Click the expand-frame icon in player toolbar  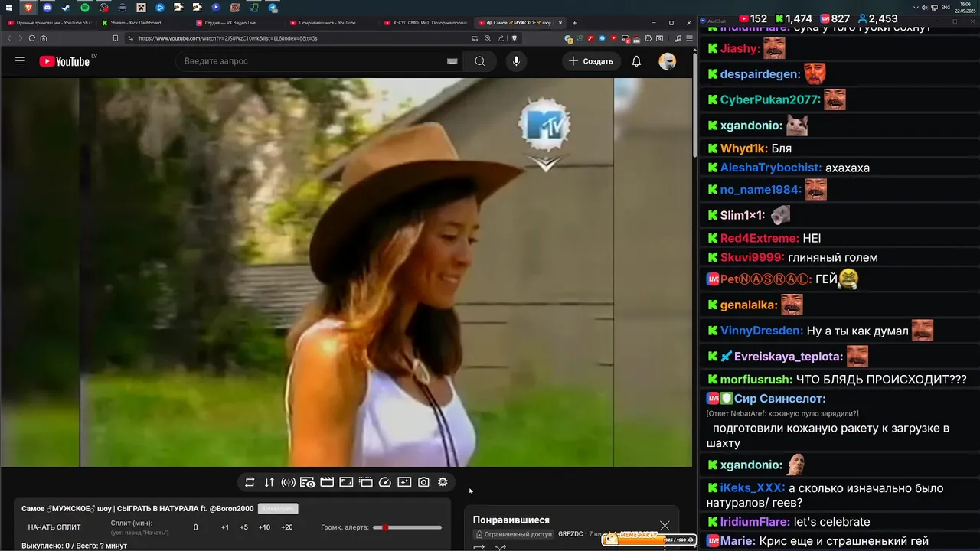[346, 482]
